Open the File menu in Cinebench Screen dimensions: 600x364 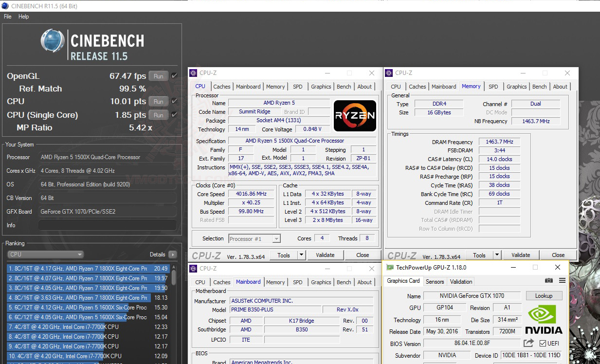tap(7, 16)
